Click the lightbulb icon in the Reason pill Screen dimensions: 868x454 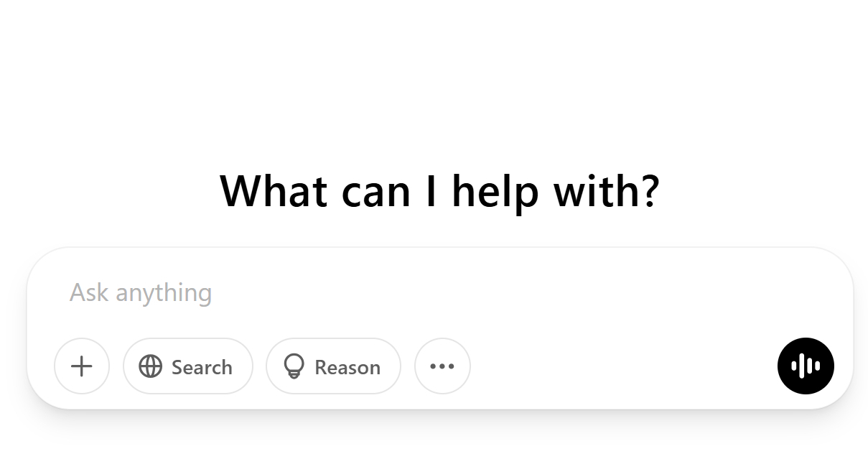coord(294,366)
